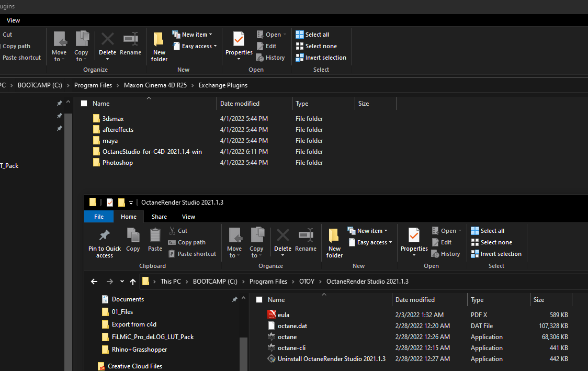Open New item dropdown in OctaneRender window
This screenshot has height=371, width=588.
coord(367,231)
